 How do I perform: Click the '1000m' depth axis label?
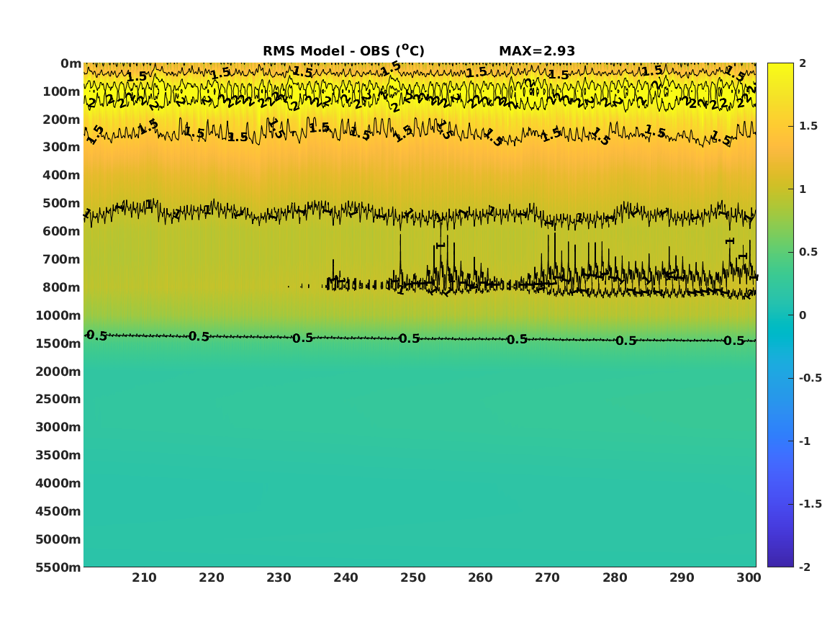tap(58, 315)
